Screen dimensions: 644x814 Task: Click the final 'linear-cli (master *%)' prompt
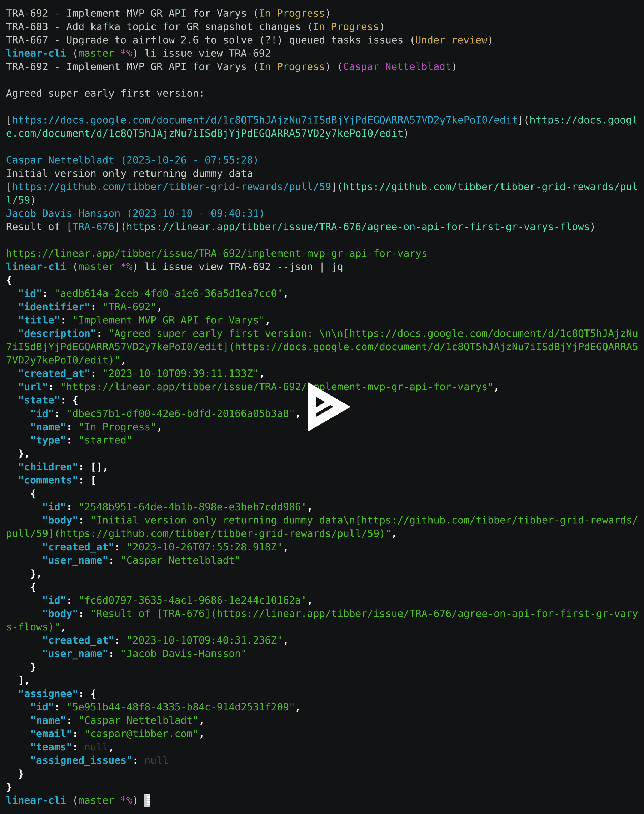coord(72,800)
